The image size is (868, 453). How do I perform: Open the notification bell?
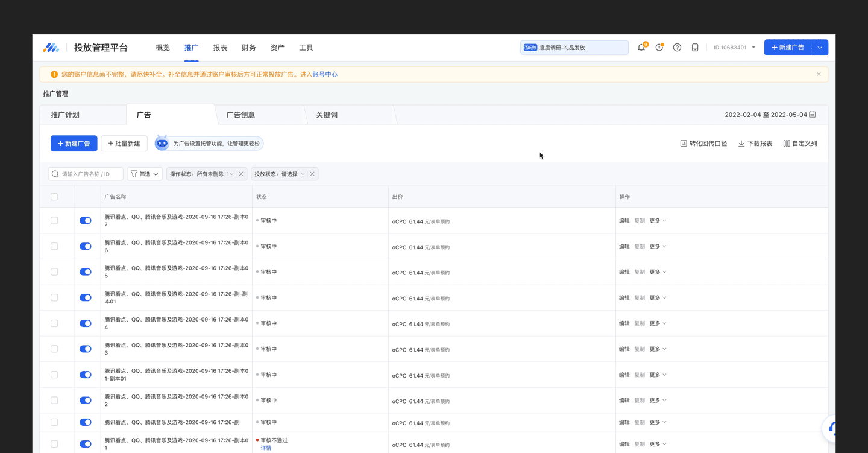pyautogui.click(x=641, y=48)
